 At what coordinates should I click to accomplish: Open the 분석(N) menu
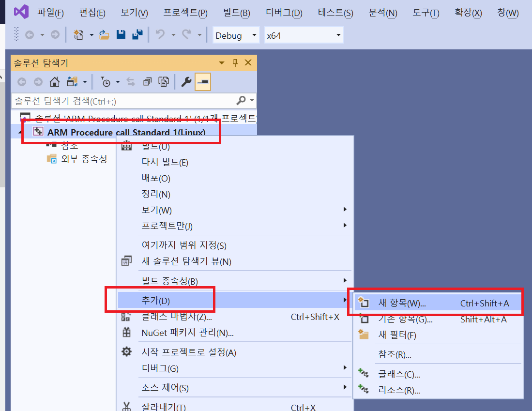point(383,13)
